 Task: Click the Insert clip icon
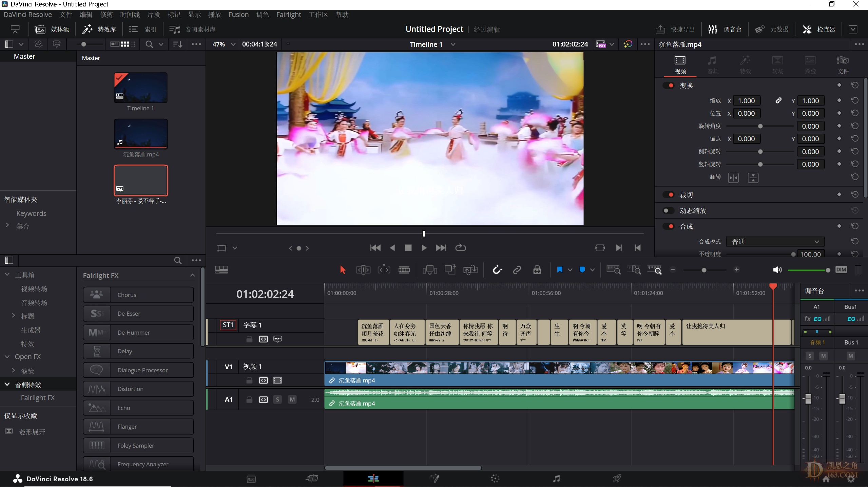430,270
